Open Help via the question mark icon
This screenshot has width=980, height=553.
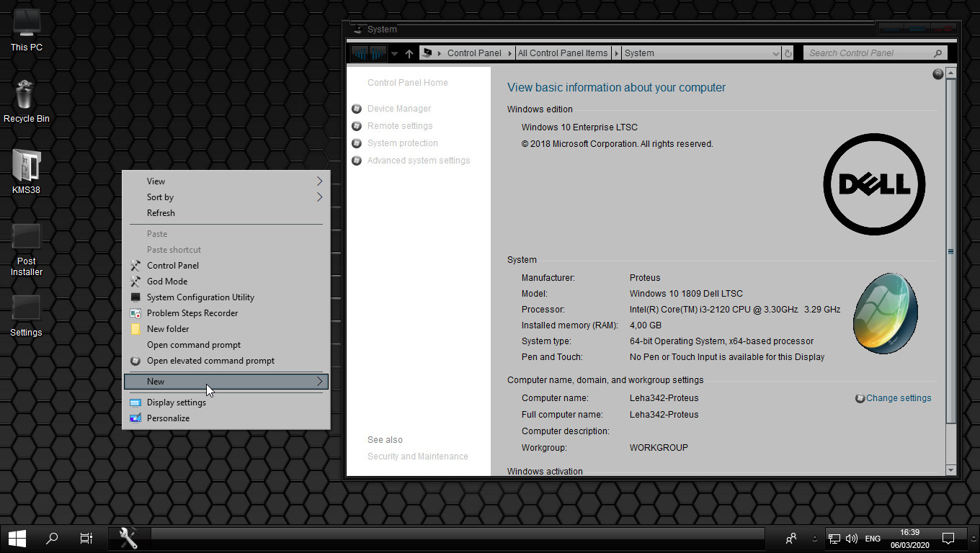pos(937,74)
